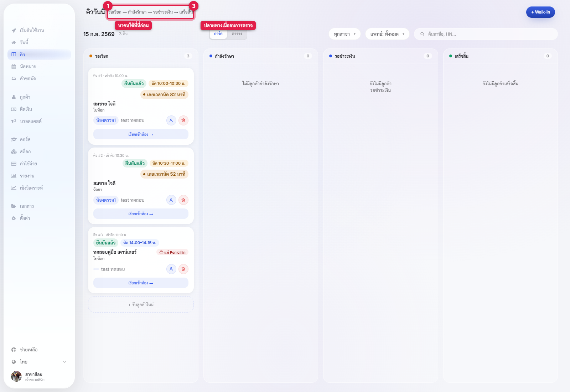The image size is (570, 392).
Task: Click the เอกสาร folder icon
Action: tap(14, 206)
